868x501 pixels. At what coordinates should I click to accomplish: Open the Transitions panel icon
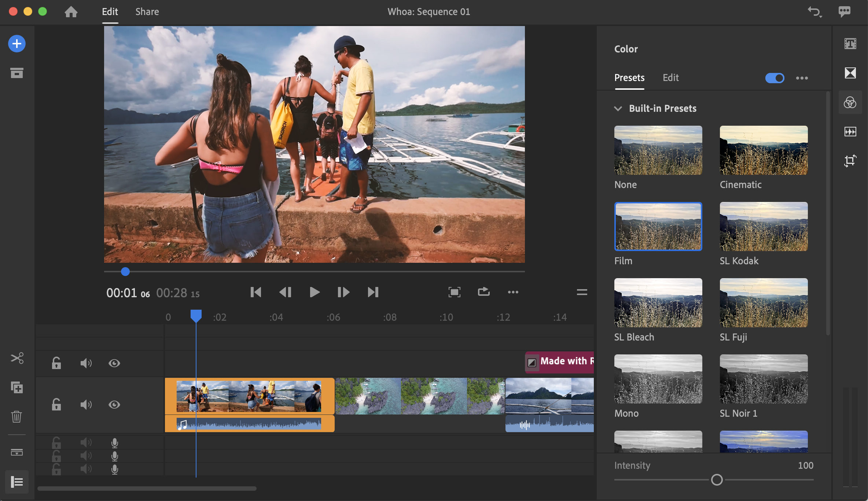850,73
